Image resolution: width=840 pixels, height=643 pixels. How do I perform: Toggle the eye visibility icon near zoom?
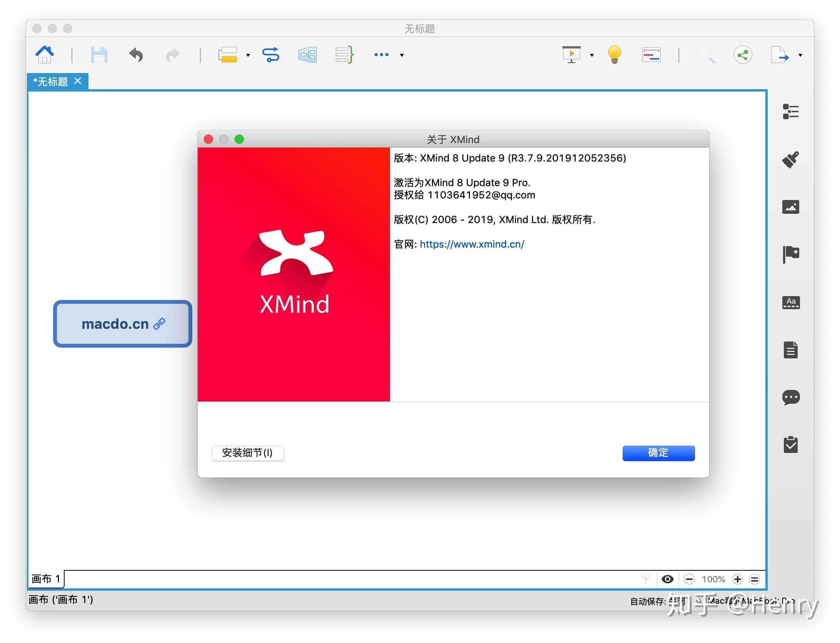pos(668,579)
